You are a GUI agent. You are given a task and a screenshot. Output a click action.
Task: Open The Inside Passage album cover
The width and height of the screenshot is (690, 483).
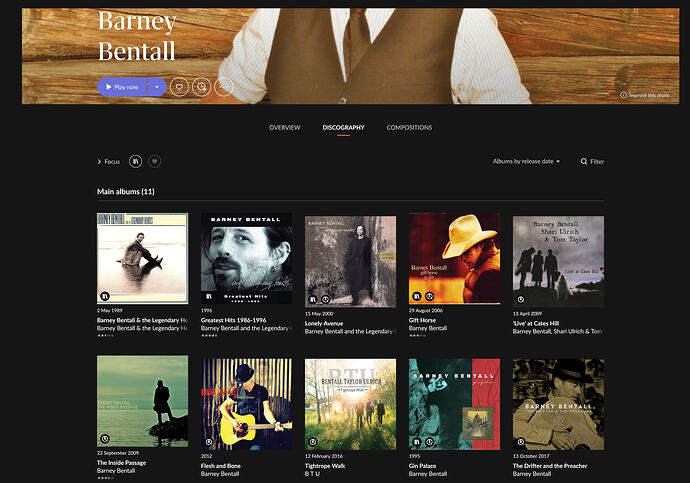(x=143, y=401)
